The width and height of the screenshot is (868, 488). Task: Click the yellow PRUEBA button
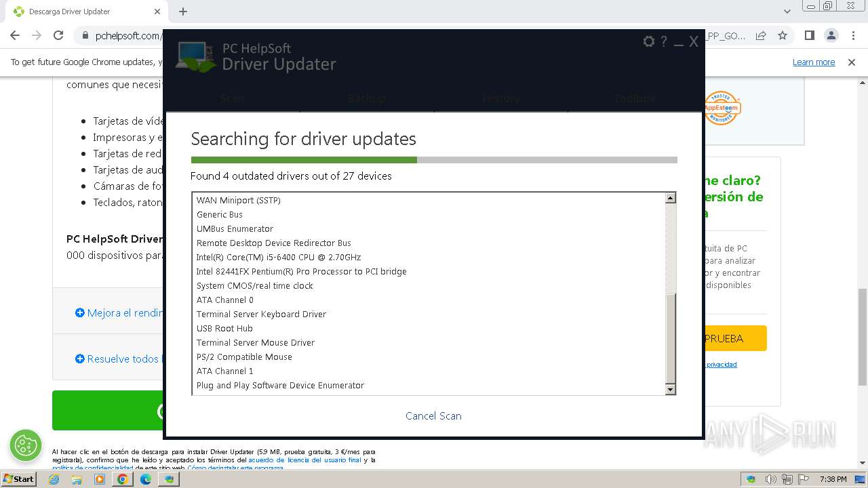736,338
